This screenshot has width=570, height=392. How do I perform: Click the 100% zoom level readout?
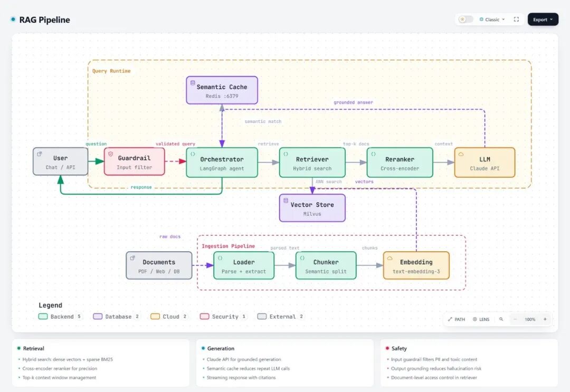530,319
